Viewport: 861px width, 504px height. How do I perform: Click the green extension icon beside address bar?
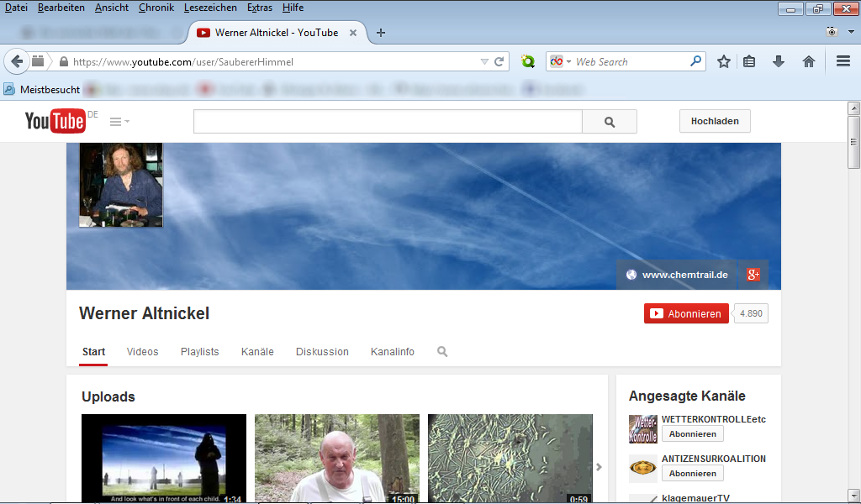[x=528, y=61]
